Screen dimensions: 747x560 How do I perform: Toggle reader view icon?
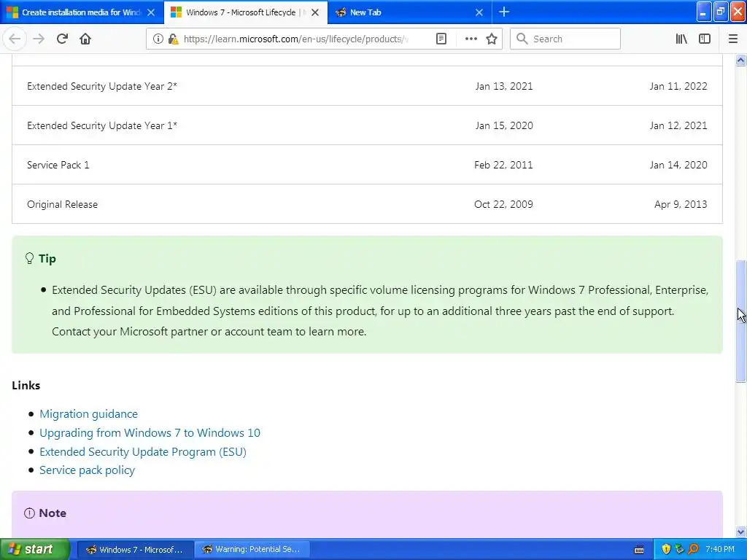[441, 39]
